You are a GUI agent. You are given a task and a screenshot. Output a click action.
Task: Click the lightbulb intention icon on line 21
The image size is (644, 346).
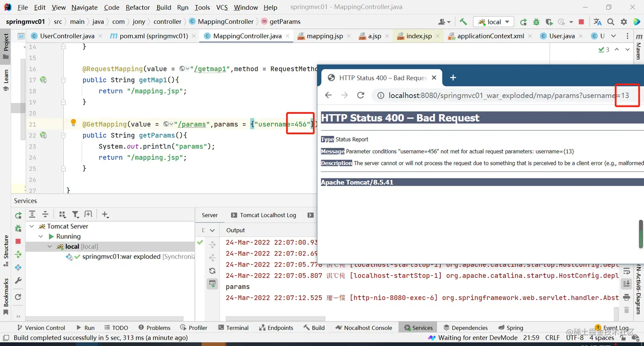tap(73, 123)
